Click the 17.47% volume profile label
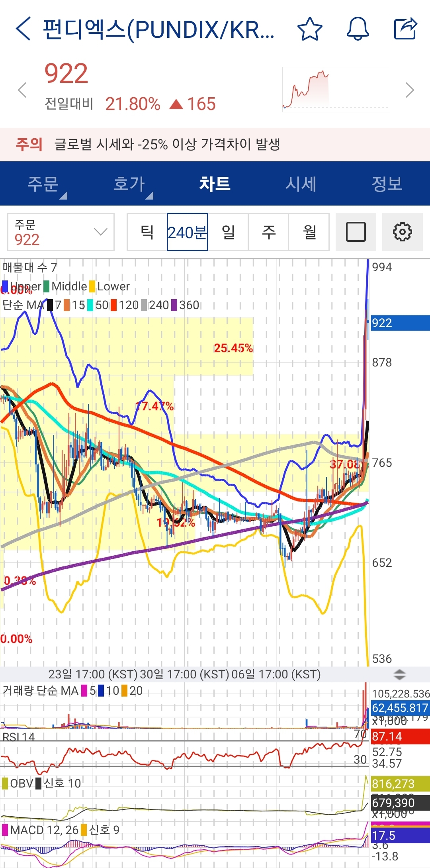 [x=154, y=406]
